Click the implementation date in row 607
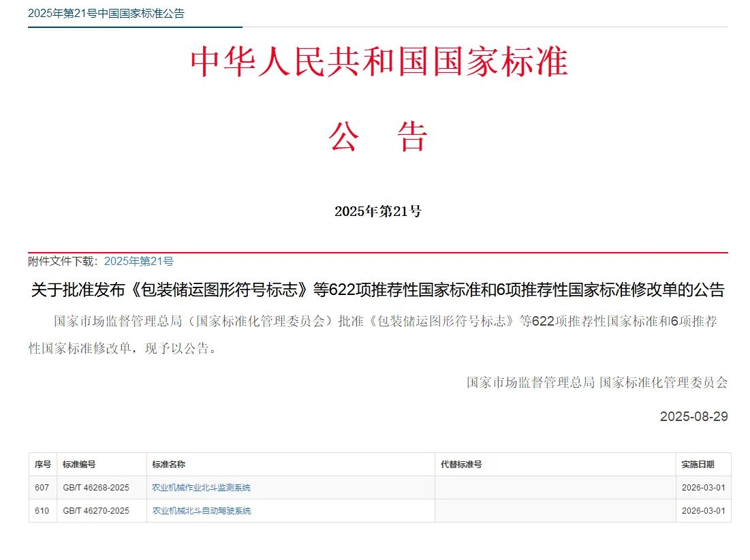 tap(703, 488)
